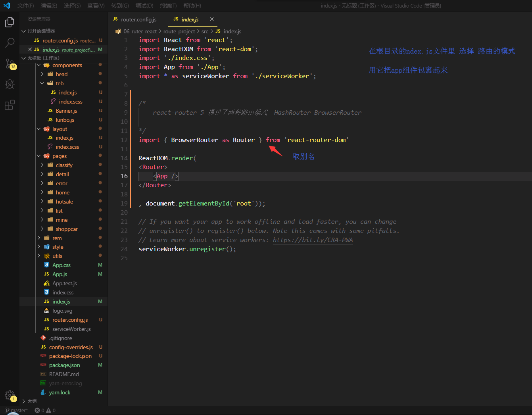Image resolution: width=532 pixels, height=415 pixels.
Task: Open yarn.lock file
Action: (60, 392)
